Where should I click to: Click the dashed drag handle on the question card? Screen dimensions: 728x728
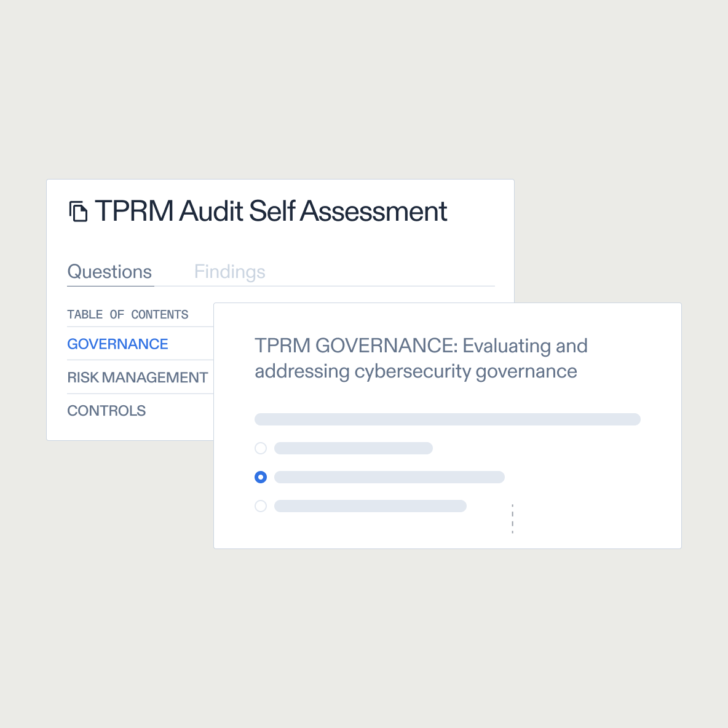[512, 518]
